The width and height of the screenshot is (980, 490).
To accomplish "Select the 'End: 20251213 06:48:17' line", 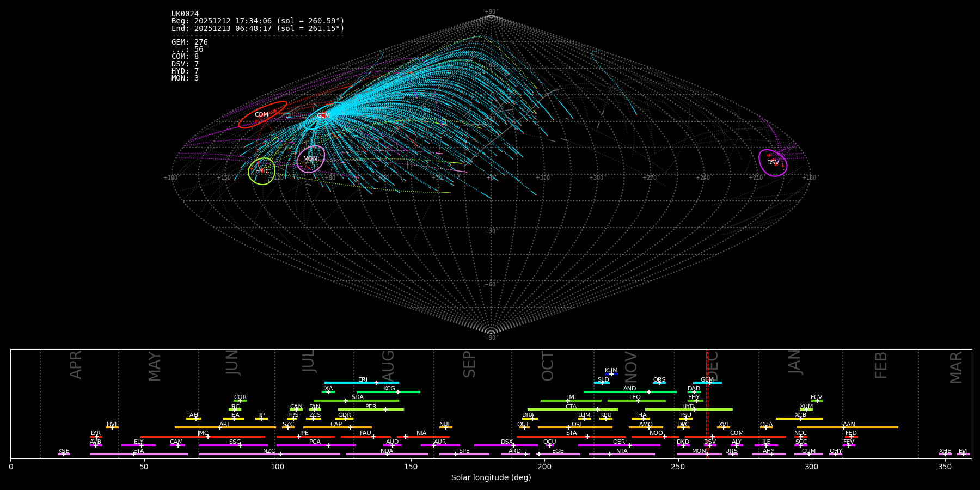I will (258, 28).
